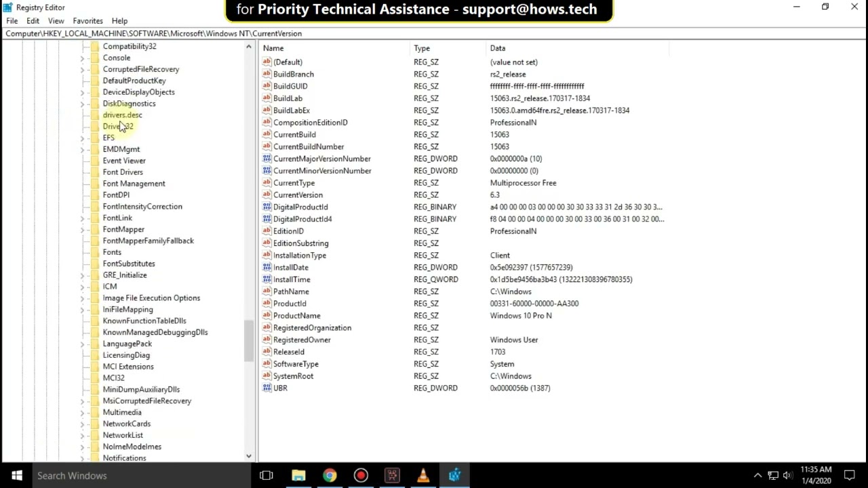The image size is (868, 488).
Task: Click the ProductName string value icon
Action: (267, 315)
